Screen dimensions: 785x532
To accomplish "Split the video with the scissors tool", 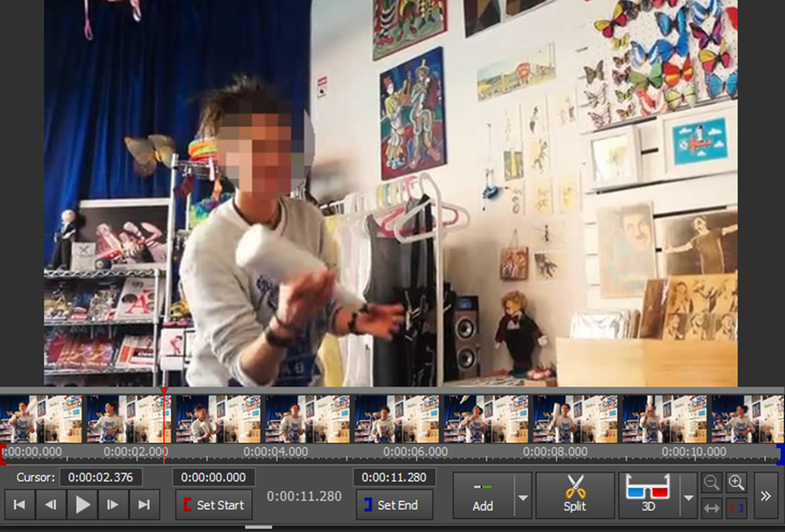I will (x=575, y=494).
